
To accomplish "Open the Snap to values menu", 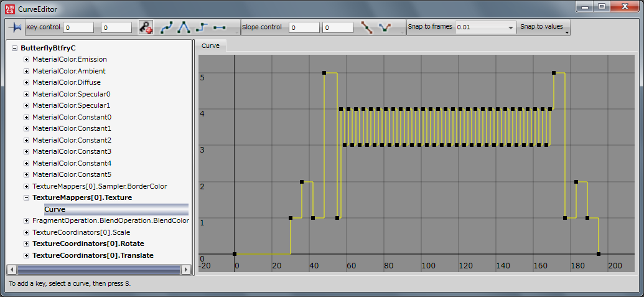I will [x=544, y=28].
